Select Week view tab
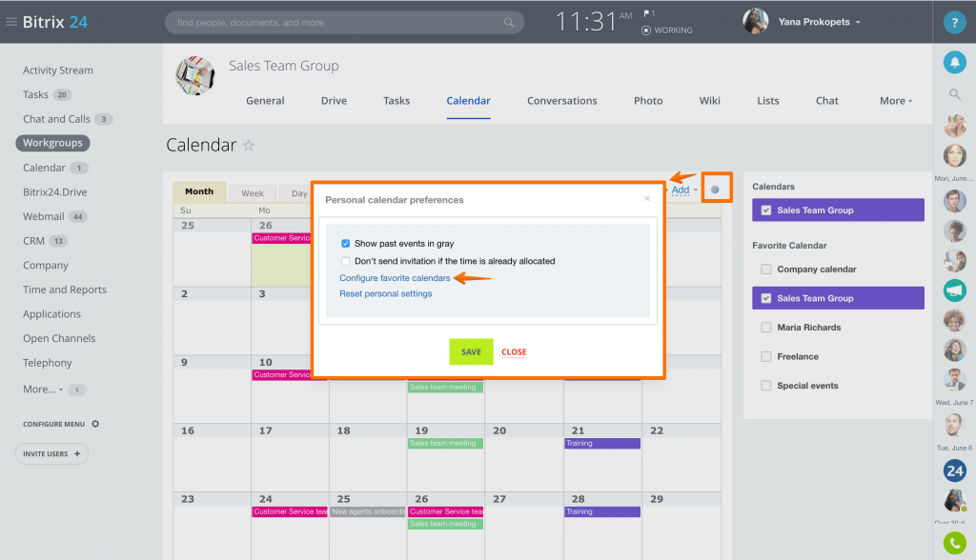 tap(253, 193)
